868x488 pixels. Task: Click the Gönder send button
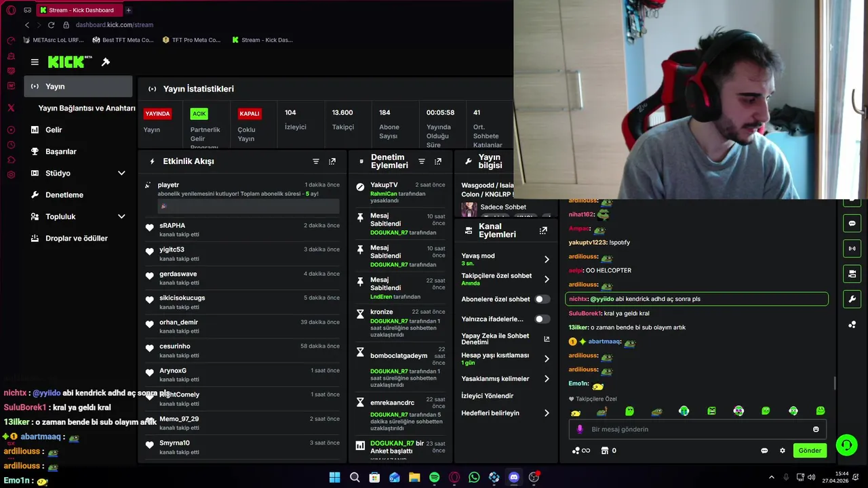[x=810, y=451]
